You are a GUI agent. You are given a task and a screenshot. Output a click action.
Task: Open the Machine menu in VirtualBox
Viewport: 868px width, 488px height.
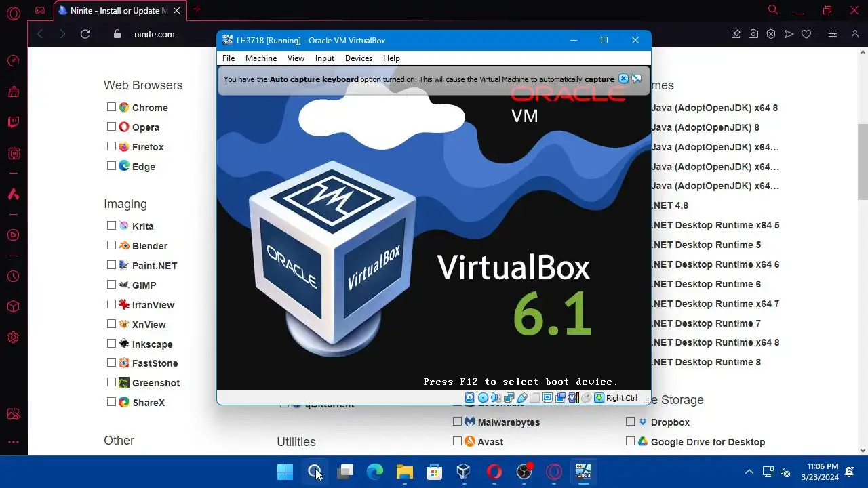[261, 58]
